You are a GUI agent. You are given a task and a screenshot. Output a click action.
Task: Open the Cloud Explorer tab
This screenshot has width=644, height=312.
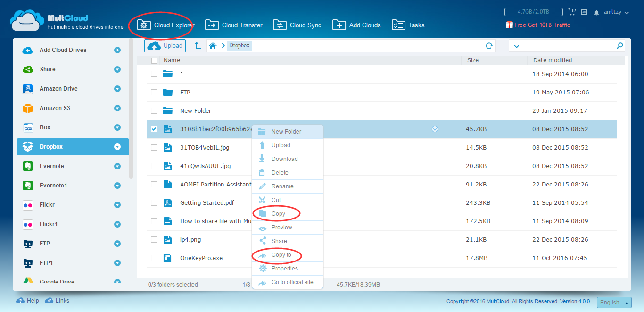(165, 25)
